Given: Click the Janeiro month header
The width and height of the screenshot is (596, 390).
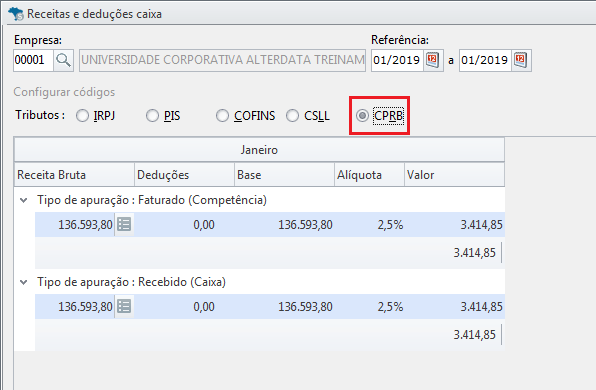Looking at the screenshot, I should click(259, 150).
